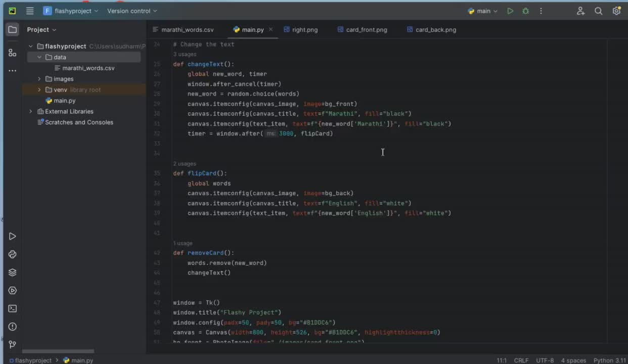This screenshot has height=364, width=628.
Task: Open the Structure tool window
Action: click(x=12, y=53)
